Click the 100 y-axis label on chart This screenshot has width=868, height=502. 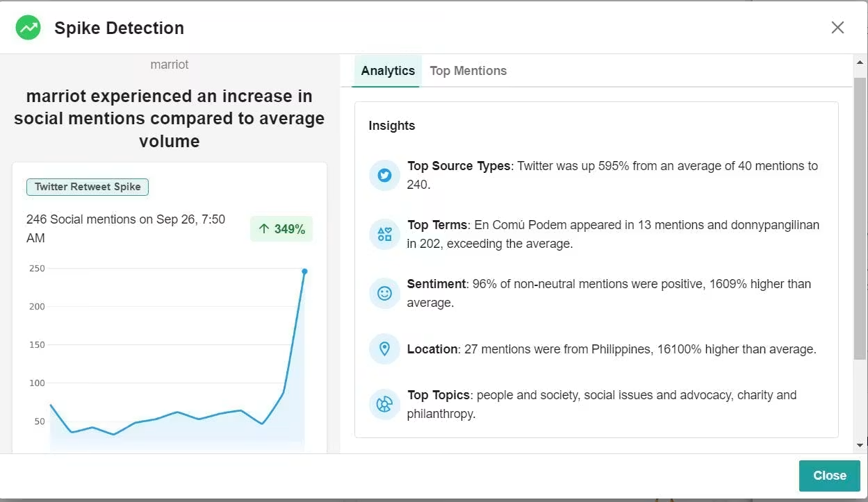(x=37, y=383)
